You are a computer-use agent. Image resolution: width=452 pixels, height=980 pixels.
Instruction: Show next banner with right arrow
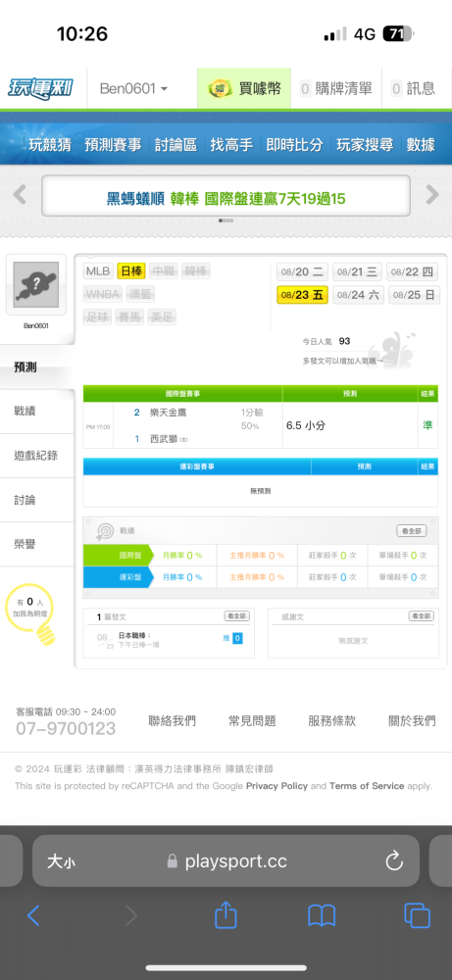(x=432, y=195)
